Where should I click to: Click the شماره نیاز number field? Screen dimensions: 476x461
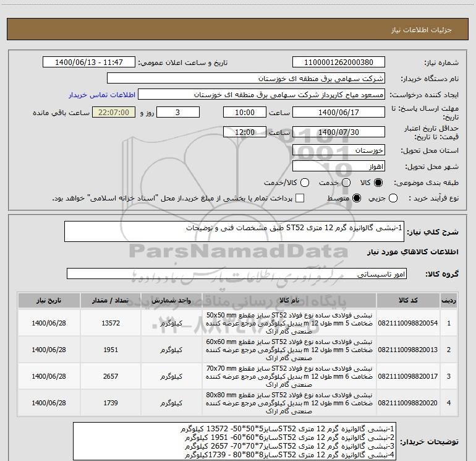(338, 62)
